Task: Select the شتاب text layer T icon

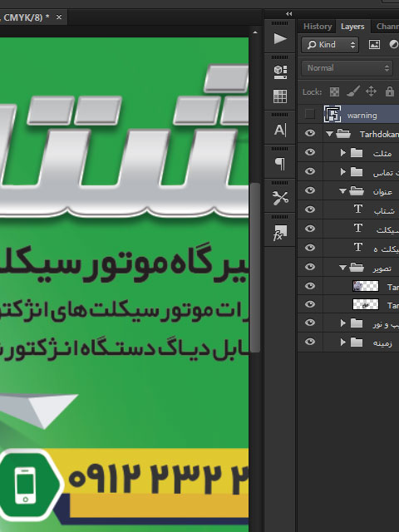Action: click(x=358, y=209)
